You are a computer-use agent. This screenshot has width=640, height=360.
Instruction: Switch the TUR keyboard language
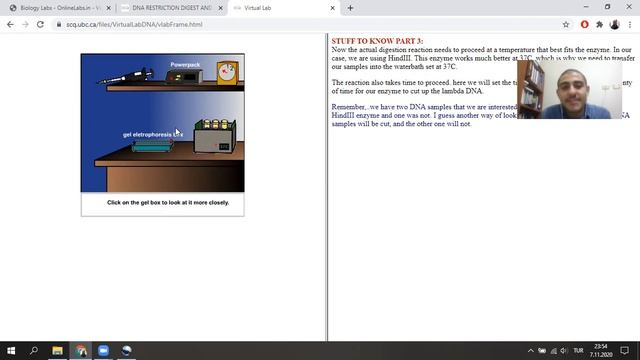(578, 351)
